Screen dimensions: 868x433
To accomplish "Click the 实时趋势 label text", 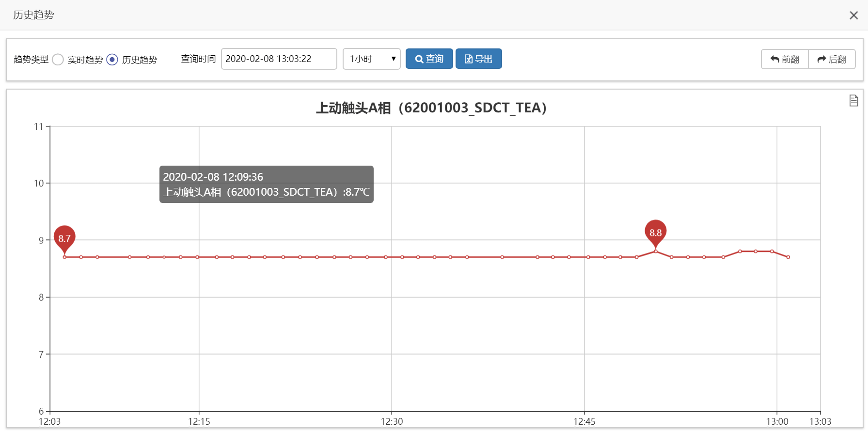I will [x=85, y=60].
